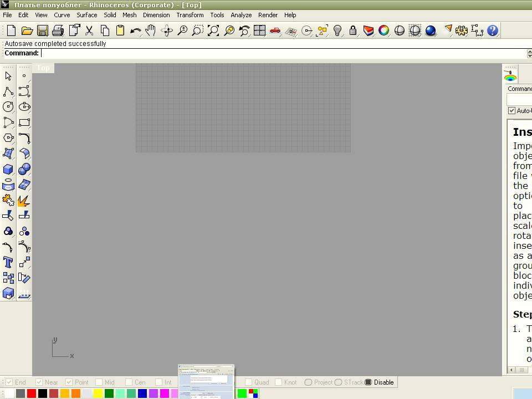
Task: Enable the Knot osnap checkbox
Action: (x=278, y=382)
